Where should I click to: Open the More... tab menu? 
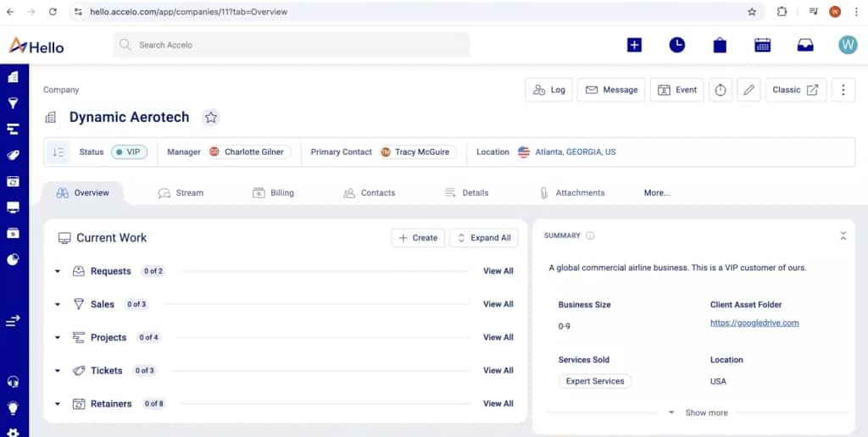click(x=657, y=193)
